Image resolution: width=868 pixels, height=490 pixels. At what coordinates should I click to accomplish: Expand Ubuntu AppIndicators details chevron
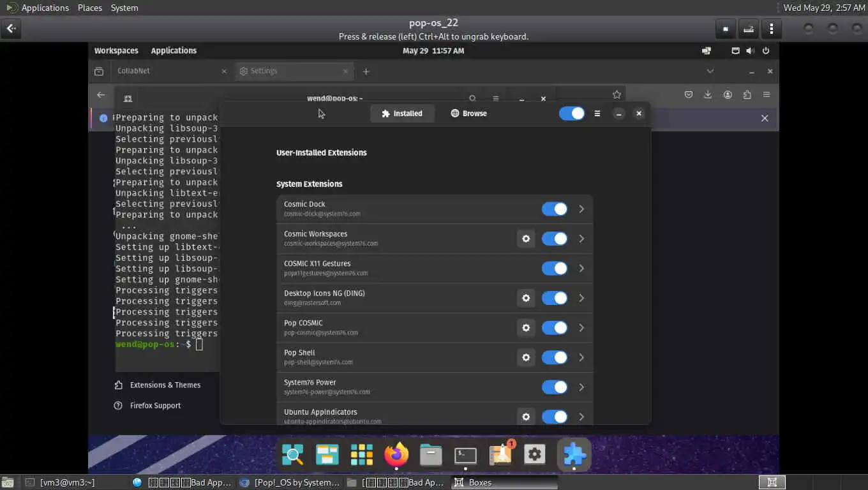[x=581, y=417]
